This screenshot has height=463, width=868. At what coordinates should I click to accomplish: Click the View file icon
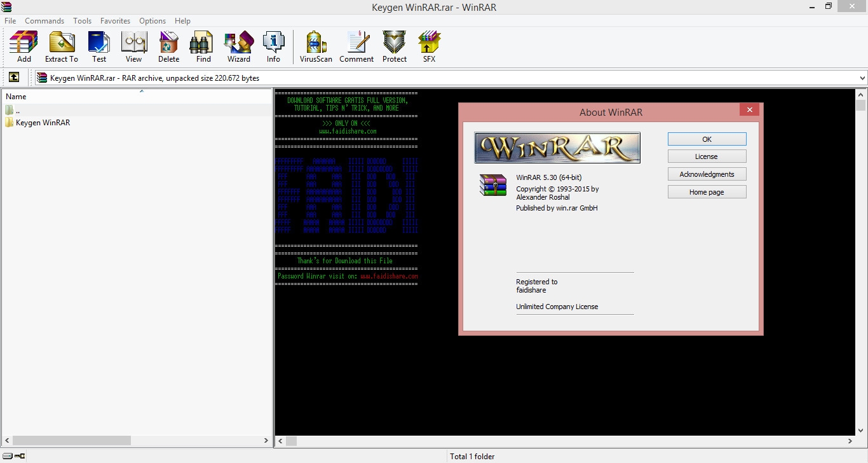tap(133, 45)
